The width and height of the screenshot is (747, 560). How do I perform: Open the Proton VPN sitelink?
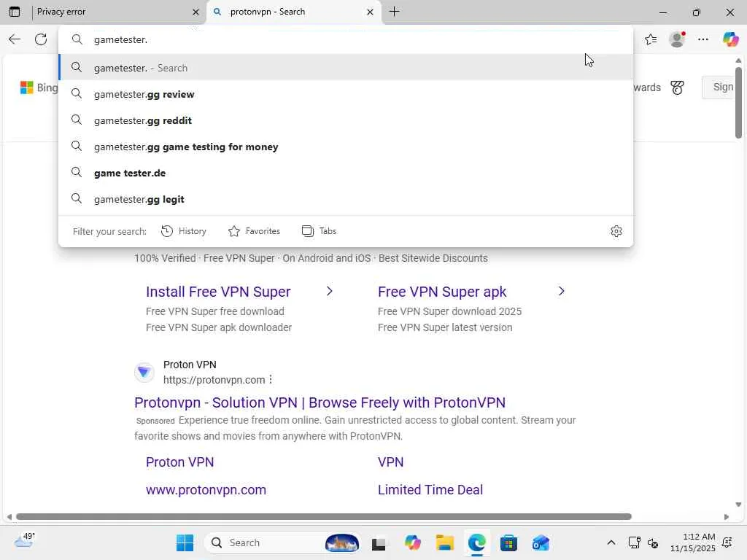point(179,462)
